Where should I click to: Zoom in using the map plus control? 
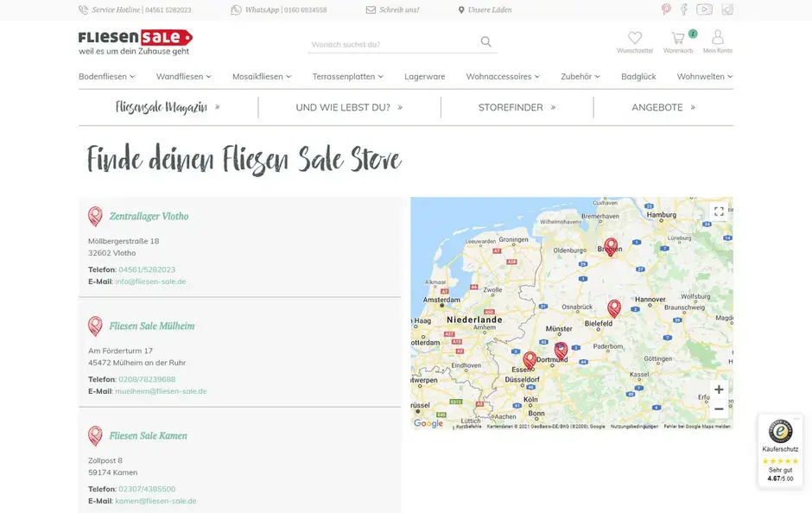tap(719, 389)
